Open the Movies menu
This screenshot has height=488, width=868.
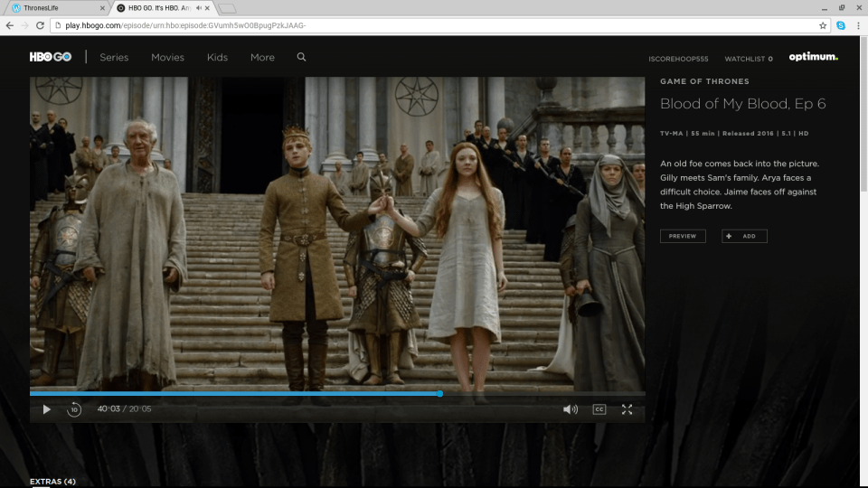point(167,57)
